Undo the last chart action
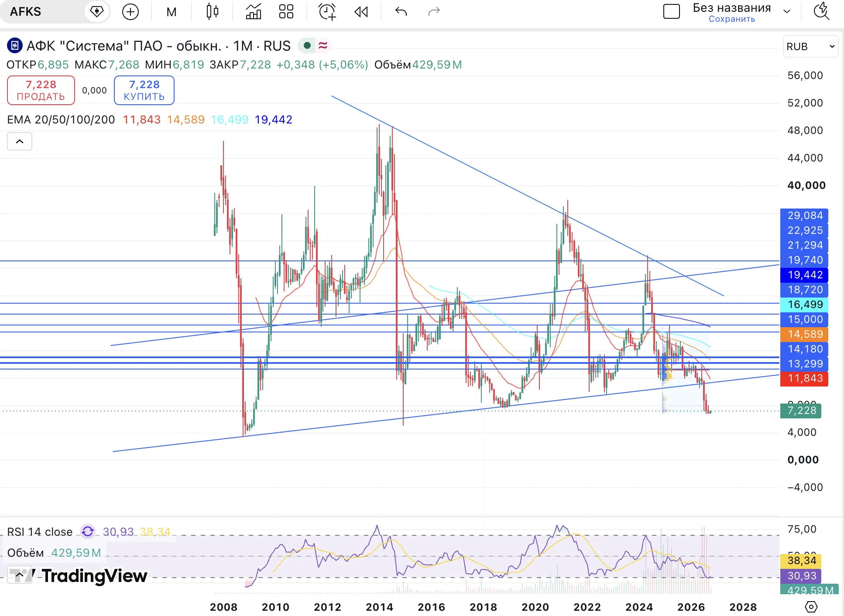 401,12
